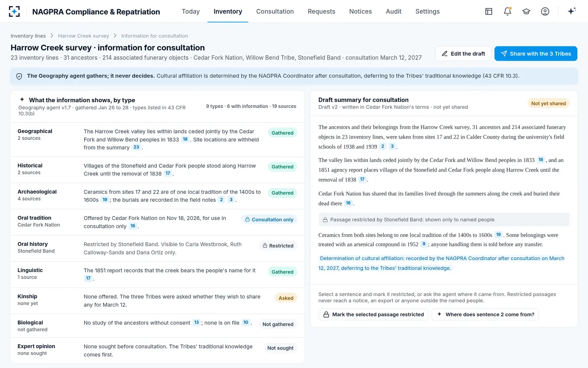Click the NAGPRA app logo icon
The image size is (588, 368).
pos(14,11)
